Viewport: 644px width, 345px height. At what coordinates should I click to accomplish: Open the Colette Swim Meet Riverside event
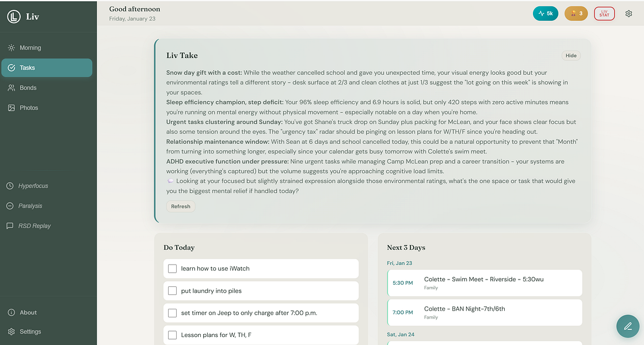click(485, 283)
